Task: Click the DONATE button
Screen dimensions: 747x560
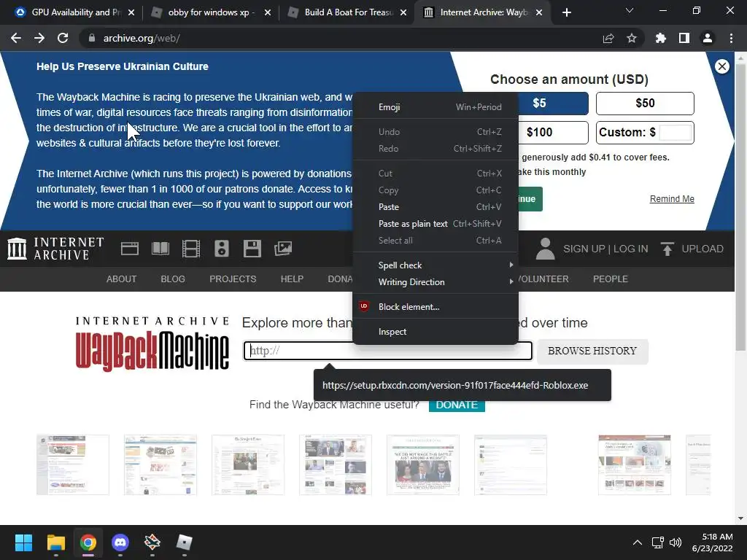Action: point(457,405)
